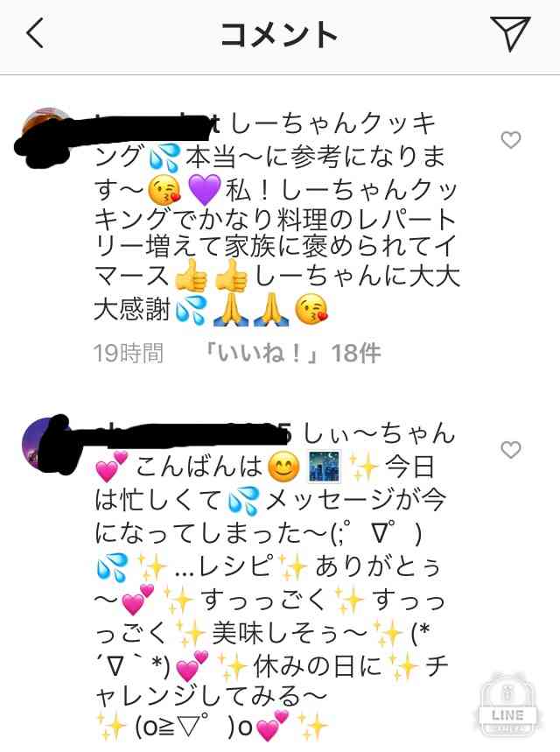Tap the night city emoji after こんばんは
Screen dimensions: 560x752
324,466
